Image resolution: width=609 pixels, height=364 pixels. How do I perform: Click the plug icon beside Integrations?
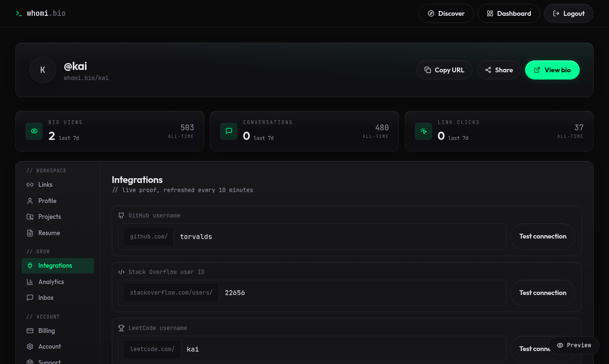pos(30,266)
